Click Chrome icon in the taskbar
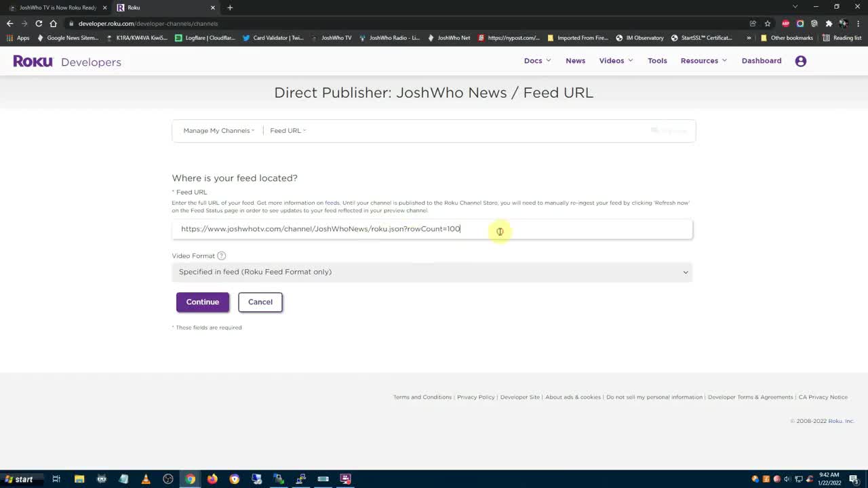 coord(191,479)
